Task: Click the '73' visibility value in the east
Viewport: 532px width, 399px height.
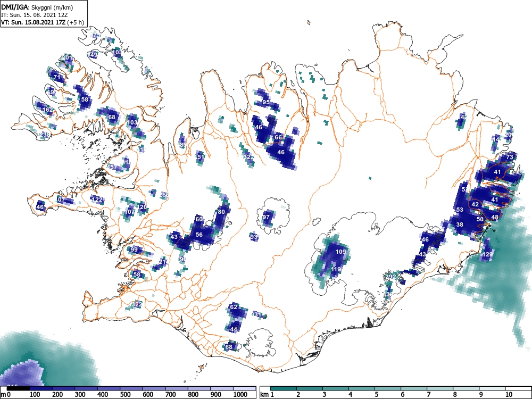Action: coord(510,157)
